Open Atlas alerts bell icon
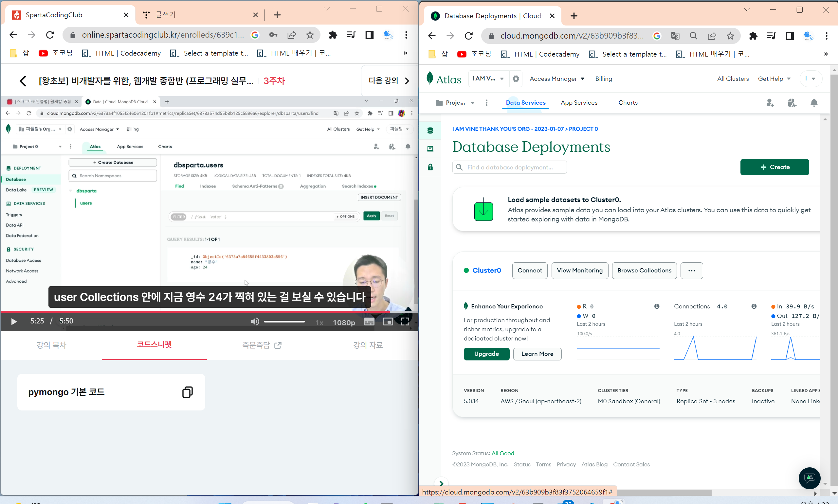The height and width of the screenshot is (504, 838). (814, 103)
